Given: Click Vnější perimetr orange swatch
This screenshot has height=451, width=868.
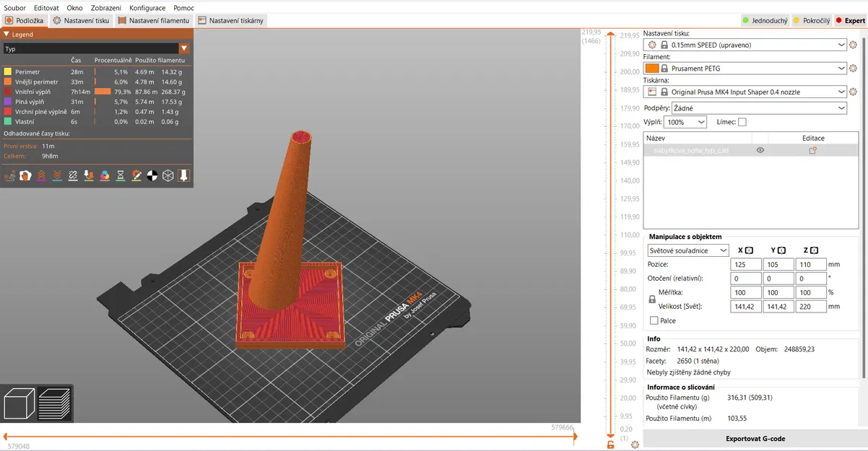Looking at the screenshot, I should pyautogui.click(x=7, y=82).
